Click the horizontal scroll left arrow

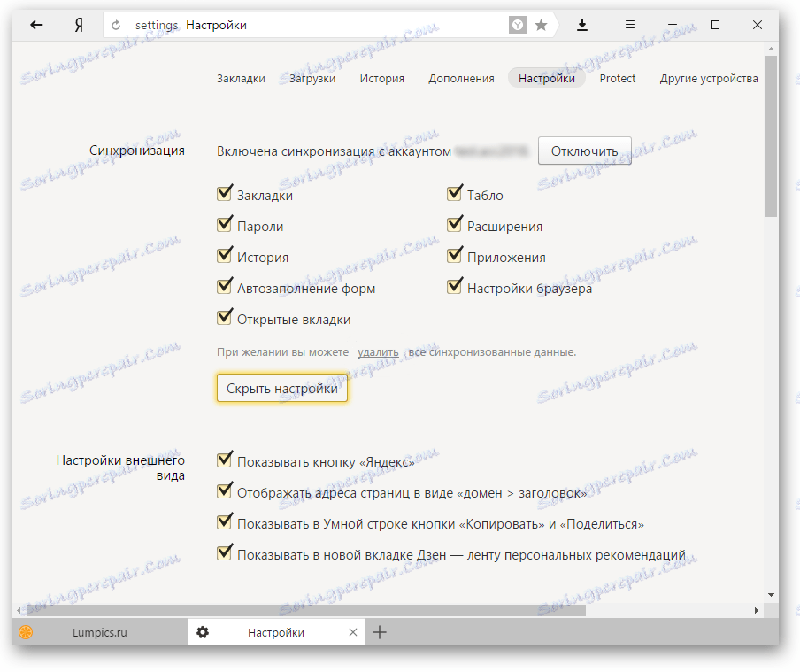(19, 610)
